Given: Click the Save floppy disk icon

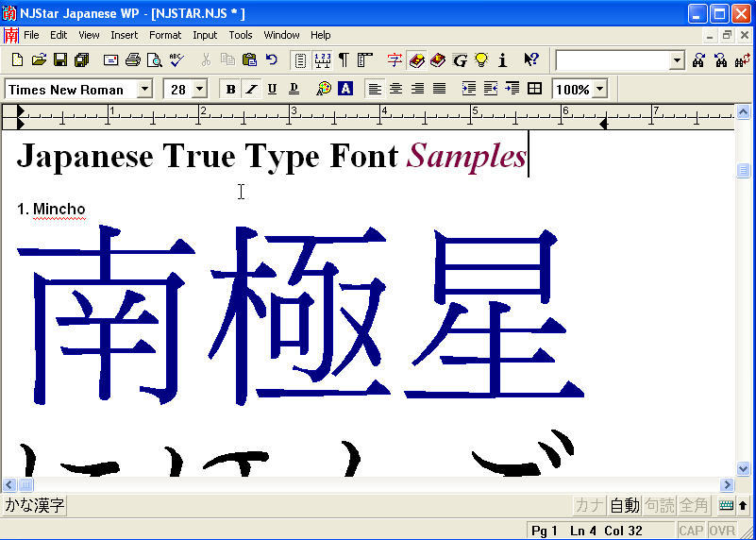Looking at the screenshot, I should click(x=59, y=60).
